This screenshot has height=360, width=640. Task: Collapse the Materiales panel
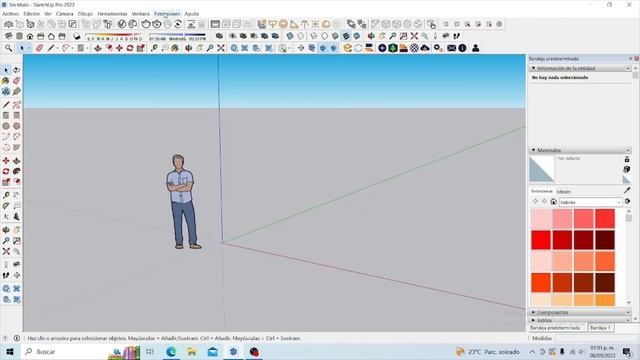tap(533, 150)
